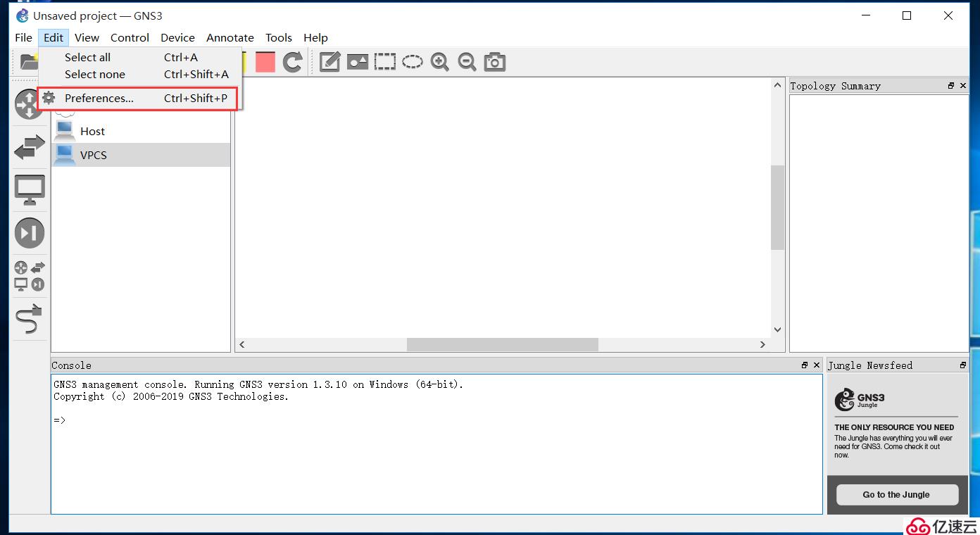Open Preferences... menu entry
This screenshot has height=535, width=980.
[x=140, y=98]
